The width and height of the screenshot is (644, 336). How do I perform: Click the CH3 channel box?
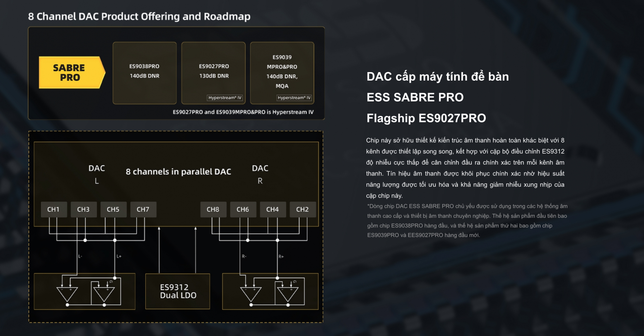84,209
